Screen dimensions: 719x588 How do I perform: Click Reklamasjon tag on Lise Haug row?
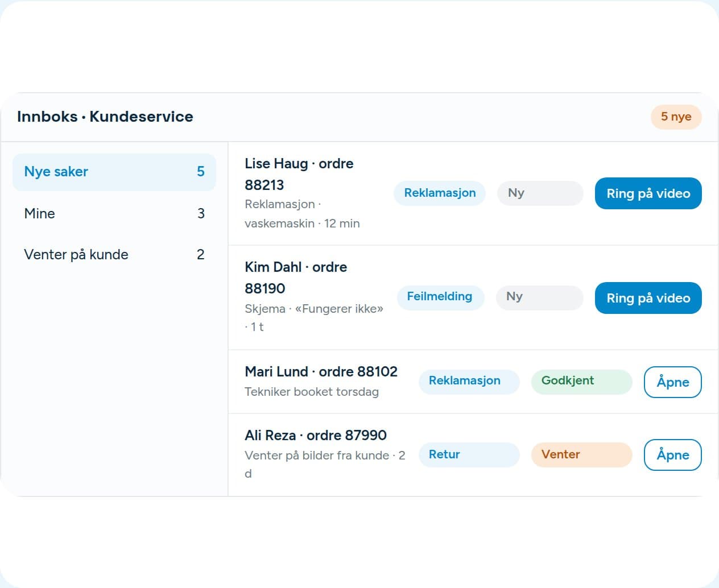[x=439, y=193]
